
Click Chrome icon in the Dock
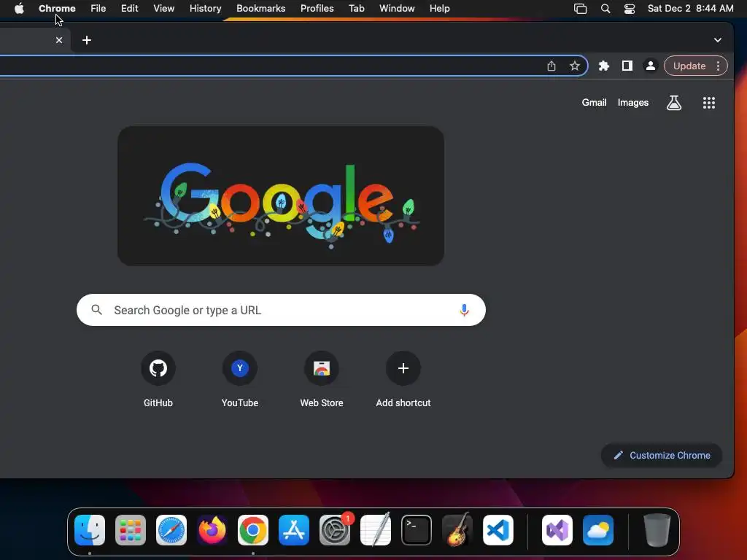point(253,530)
